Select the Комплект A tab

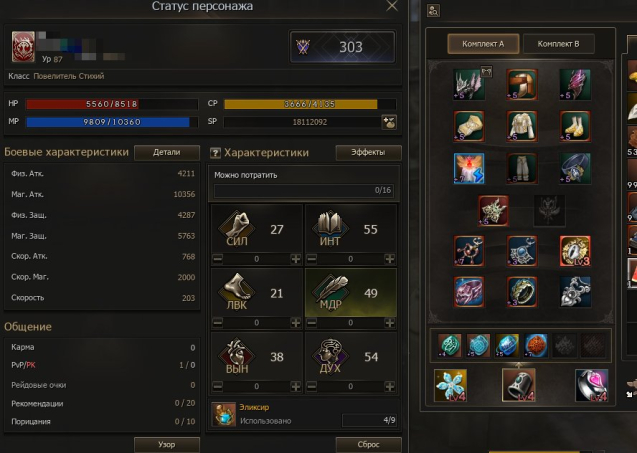click(483, 44)
